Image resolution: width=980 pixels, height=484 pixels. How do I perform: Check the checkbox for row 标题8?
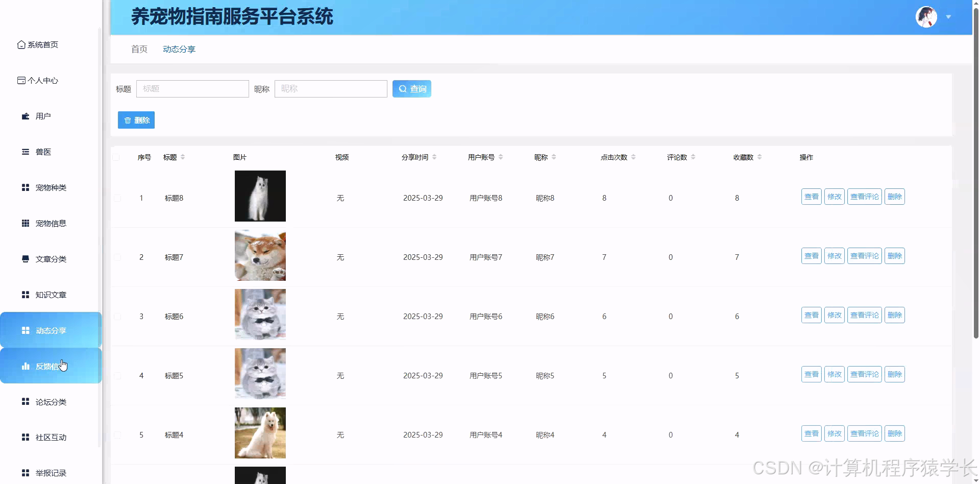[x=117, y=199]
